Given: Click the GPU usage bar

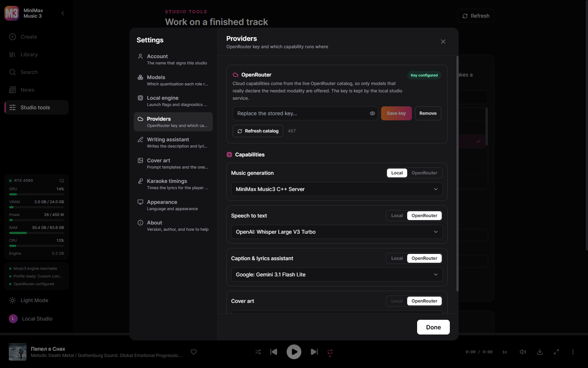Looking at the screenshot, I should (x=36, y=194).
